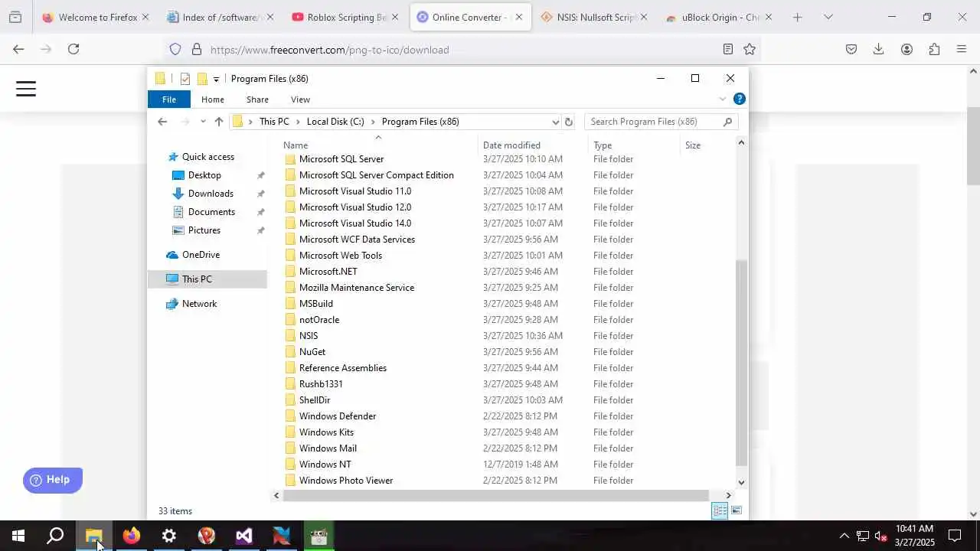Select OneDrive in navigation pane

[x=201, y=255]
